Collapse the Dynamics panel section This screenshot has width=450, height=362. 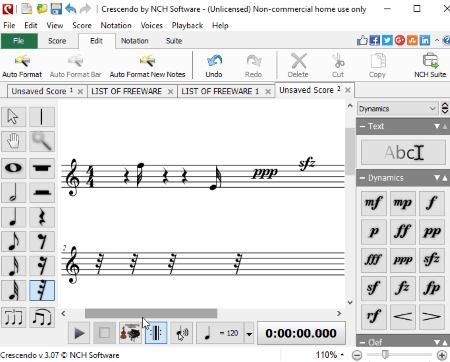pos(362,178)
